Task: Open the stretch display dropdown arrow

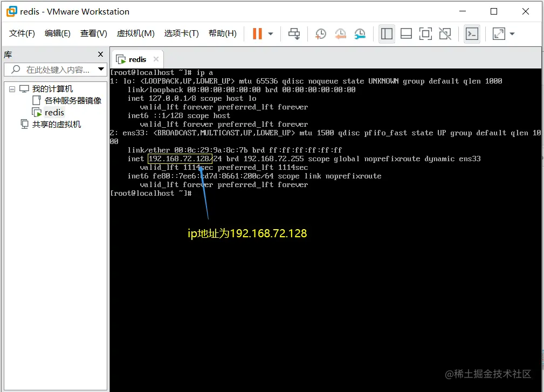Action: click(x=512, y=34)
